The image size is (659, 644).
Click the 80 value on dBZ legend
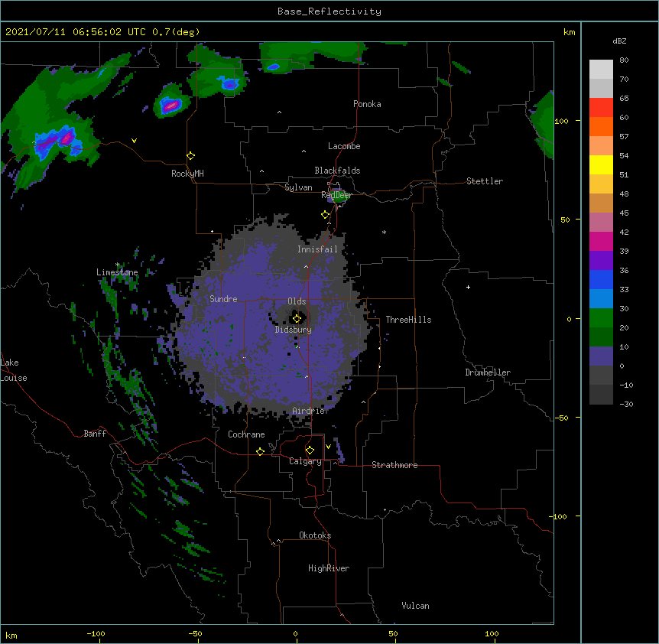[624, 60]
